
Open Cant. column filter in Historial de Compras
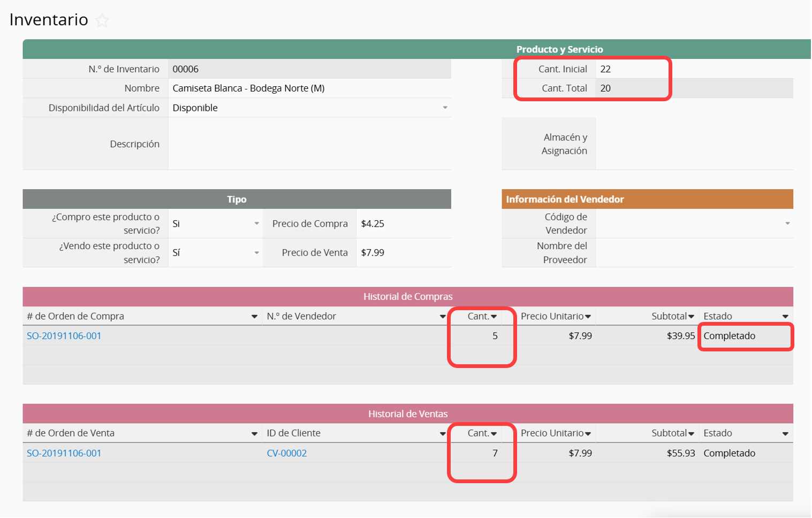pyautogui.click(x=494, y=317)
